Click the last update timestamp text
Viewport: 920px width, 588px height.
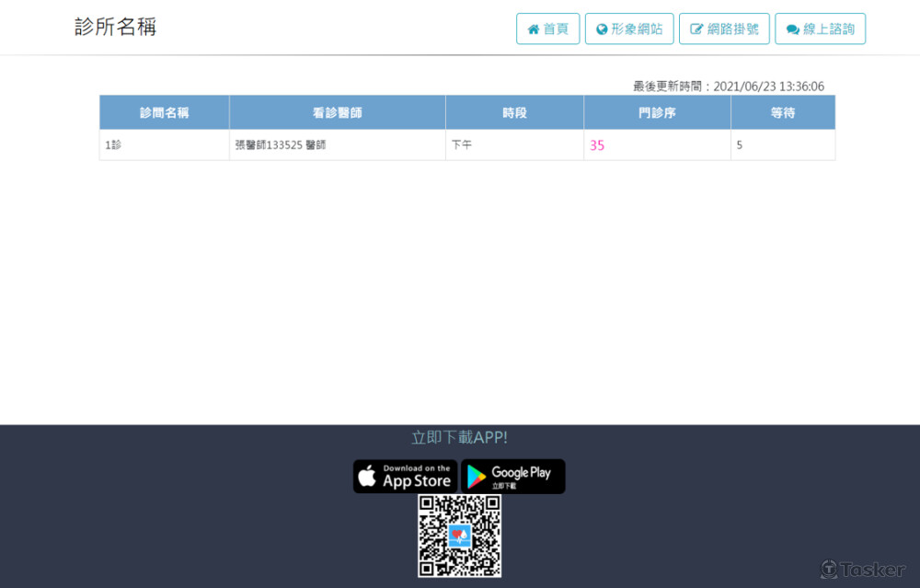728,85
